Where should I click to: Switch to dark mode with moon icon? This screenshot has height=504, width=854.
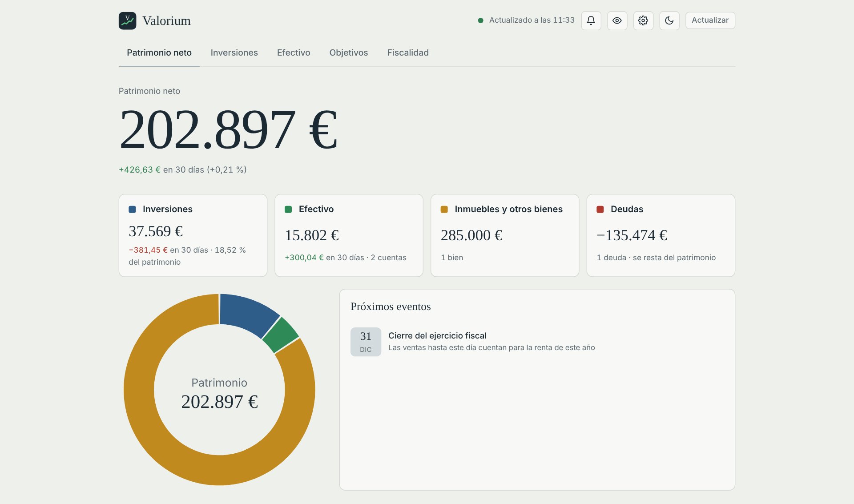(x=669, y=20)
